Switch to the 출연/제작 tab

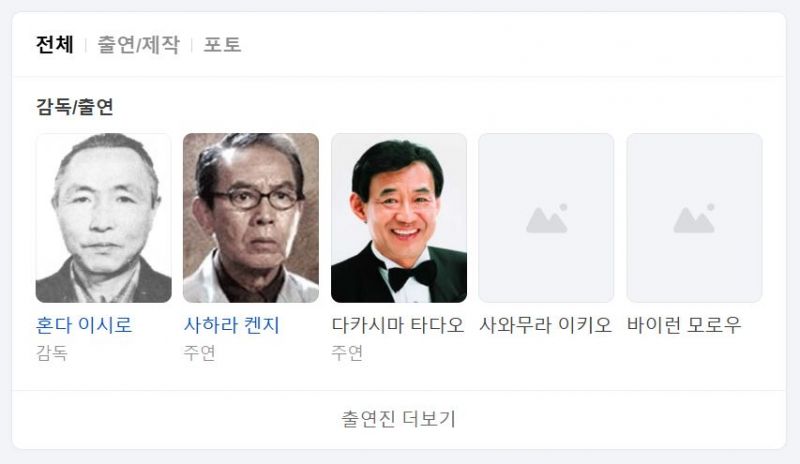coord(138,44)
